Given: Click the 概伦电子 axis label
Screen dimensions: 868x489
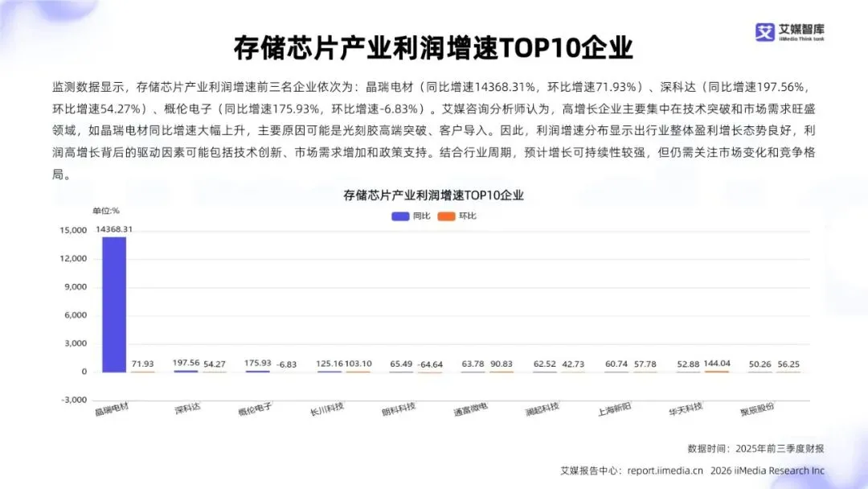Looking at the screenshot, I should pos(256,409).
